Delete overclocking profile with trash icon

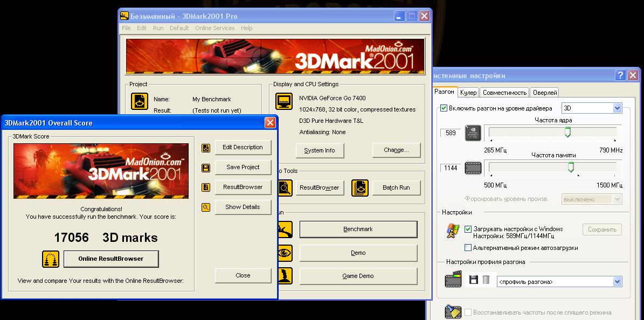click(486, 280)
